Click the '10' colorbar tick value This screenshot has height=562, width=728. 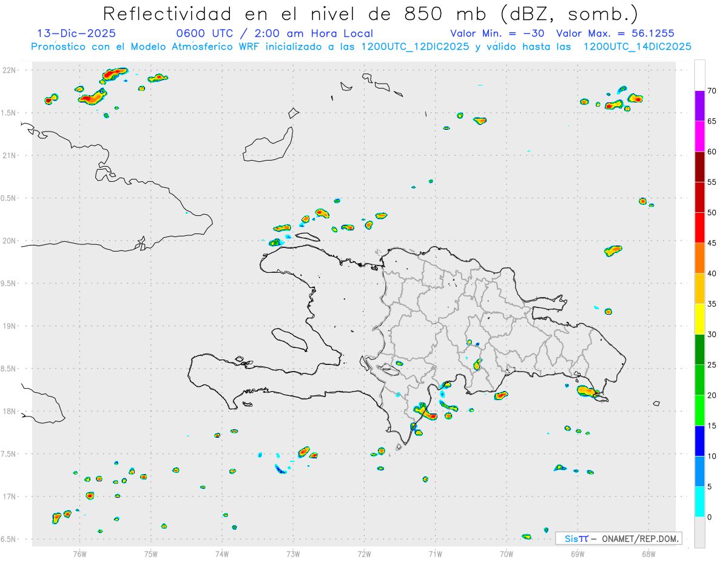[712, 456]
